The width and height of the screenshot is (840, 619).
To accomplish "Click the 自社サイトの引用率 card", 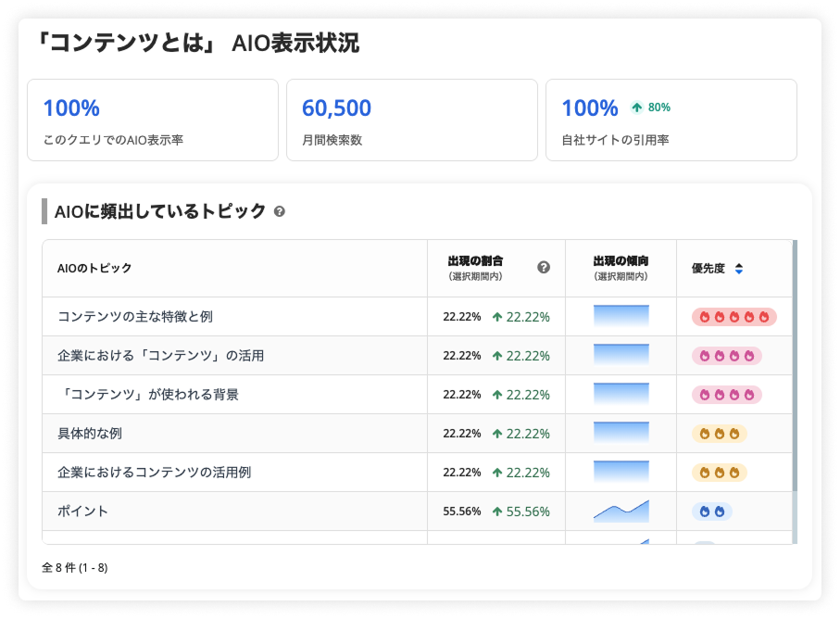I will point(671,120).
